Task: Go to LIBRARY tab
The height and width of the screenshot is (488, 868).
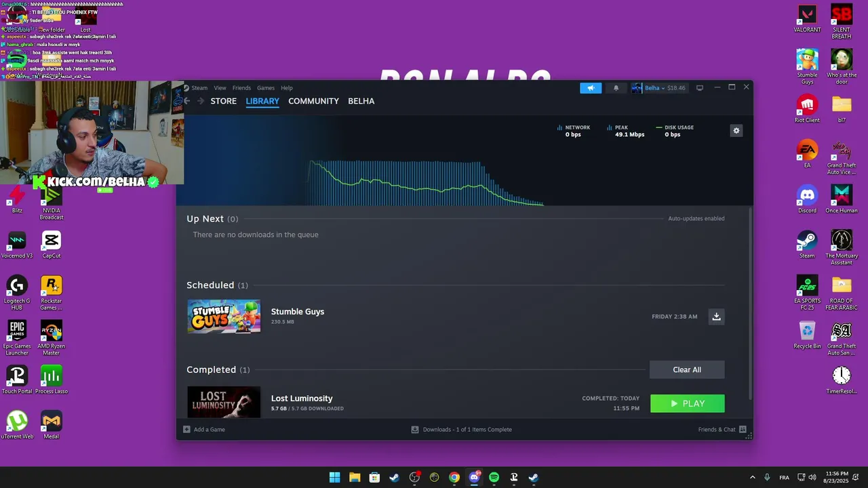Action: point(262,101)
